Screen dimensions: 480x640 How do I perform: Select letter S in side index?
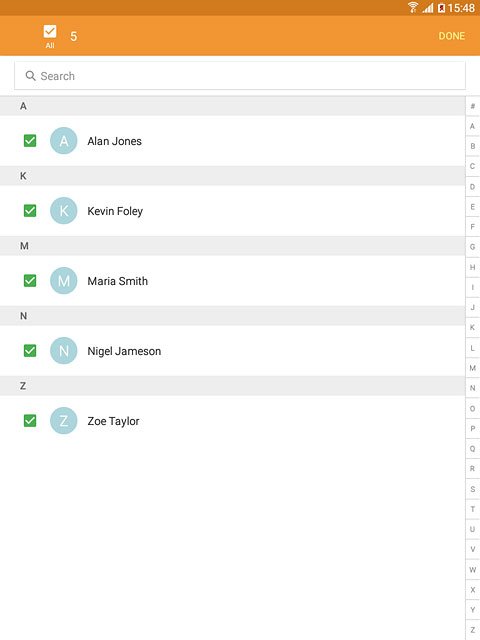coord(473,489)
